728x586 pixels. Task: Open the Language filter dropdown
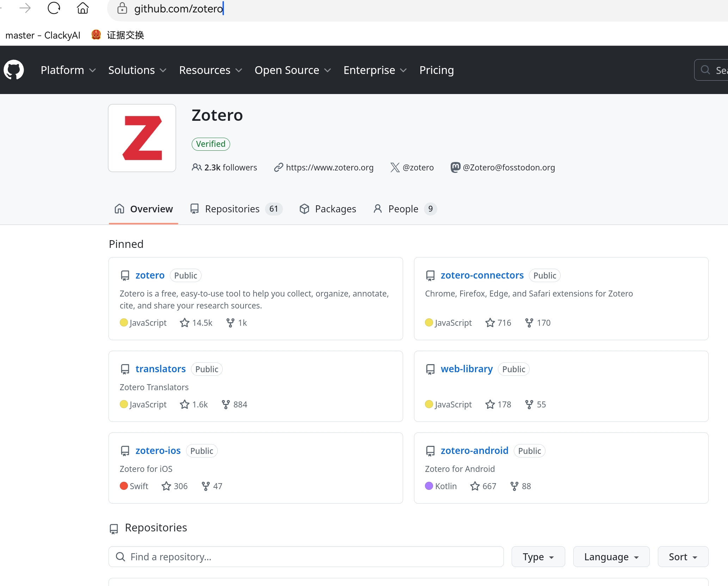tap(611, 557)
